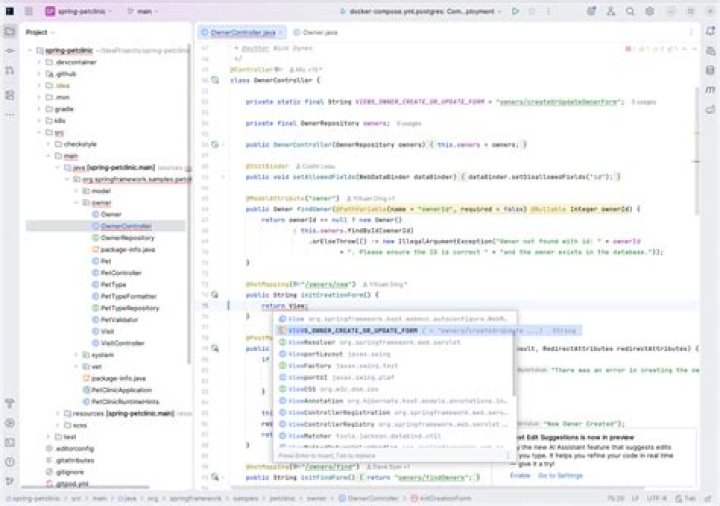Open the main hamburger menu

[x=28, y=11]
